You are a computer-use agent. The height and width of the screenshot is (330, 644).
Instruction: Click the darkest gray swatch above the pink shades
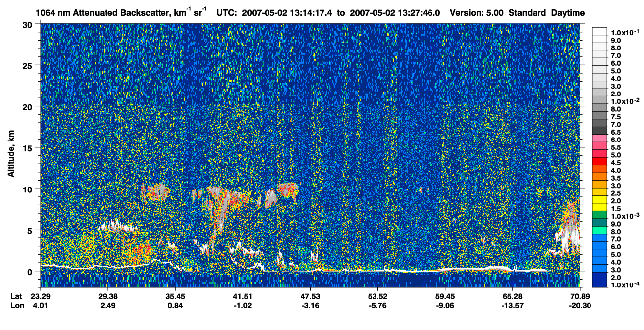point(600,131)
